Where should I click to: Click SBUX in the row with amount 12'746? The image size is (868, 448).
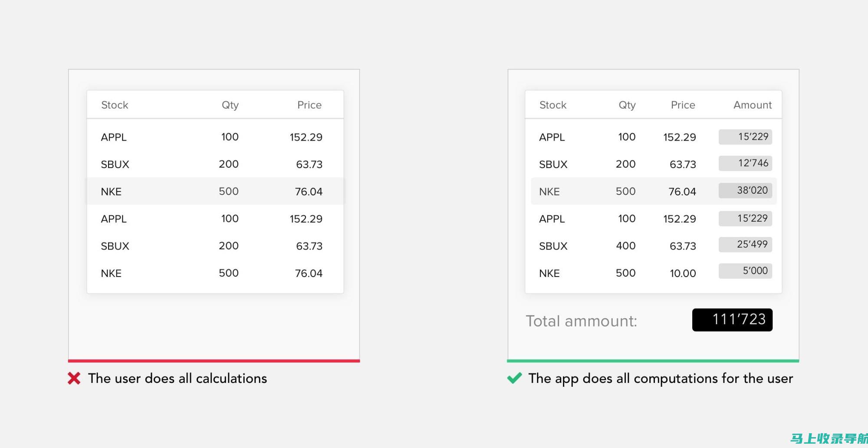point(553,165)
